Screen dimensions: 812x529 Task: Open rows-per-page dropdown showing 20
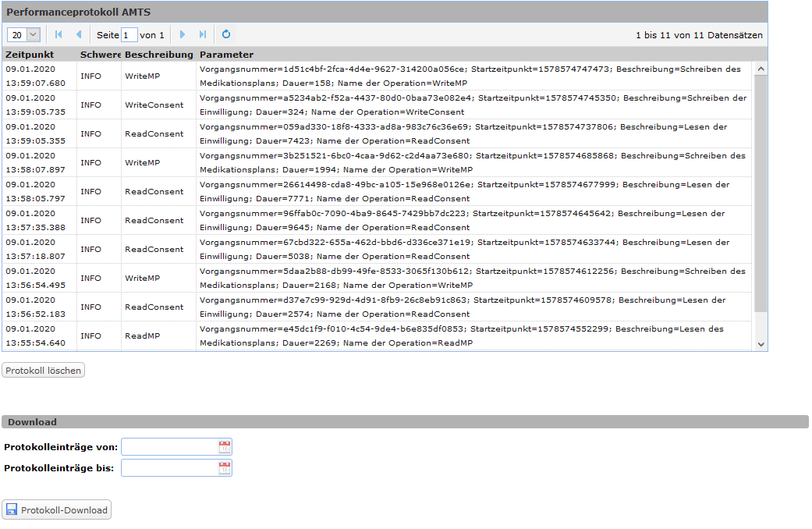(23, 34)
